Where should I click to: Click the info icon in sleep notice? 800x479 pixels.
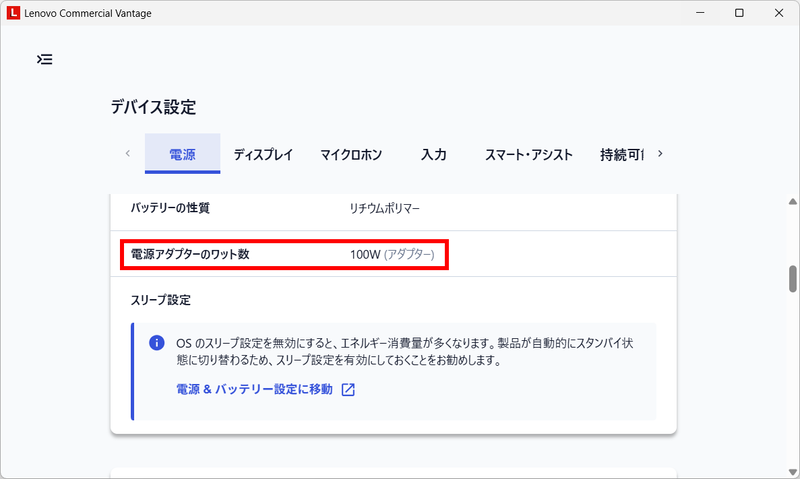tap(157, 343)
